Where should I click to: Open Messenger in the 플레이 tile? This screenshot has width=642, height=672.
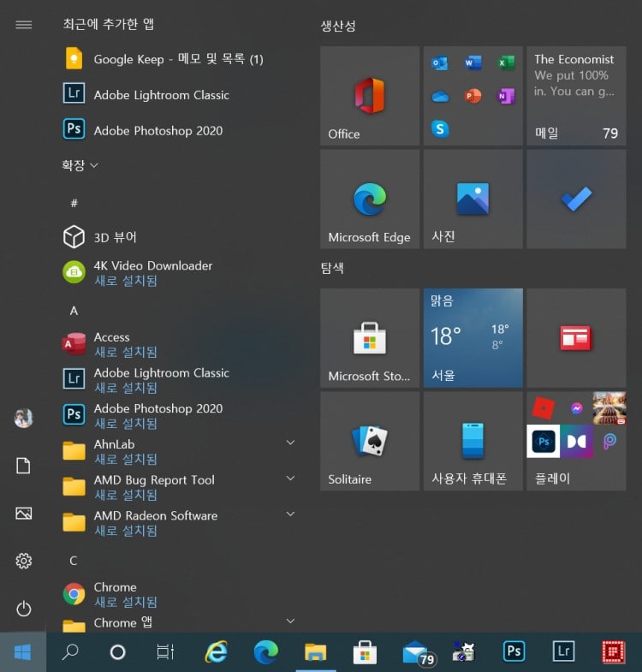point(576,408)
